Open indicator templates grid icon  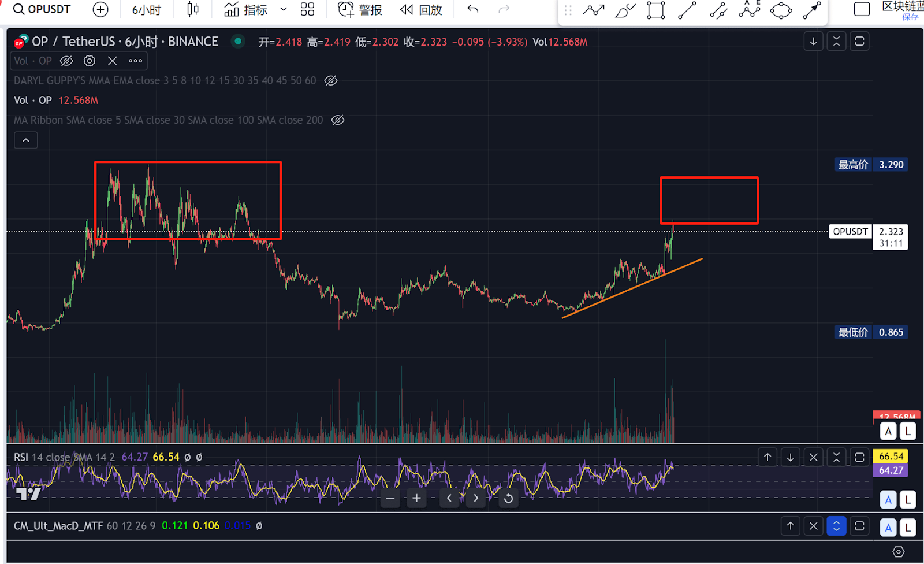[307, 9]
